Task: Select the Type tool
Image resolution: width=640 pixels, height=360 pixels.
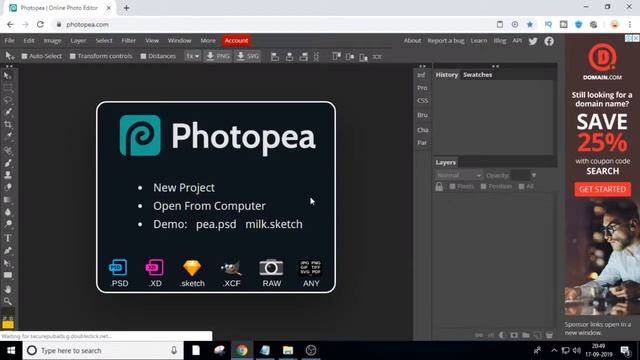Action: click(7, 238)
